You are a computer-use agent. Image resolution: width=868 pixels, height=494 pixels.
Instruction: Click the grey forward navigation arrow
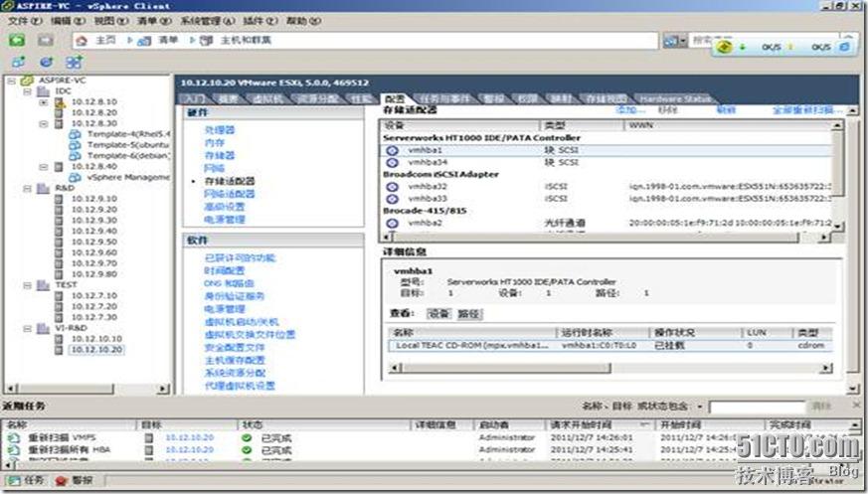pyautogui.click(x=46, y=41)
